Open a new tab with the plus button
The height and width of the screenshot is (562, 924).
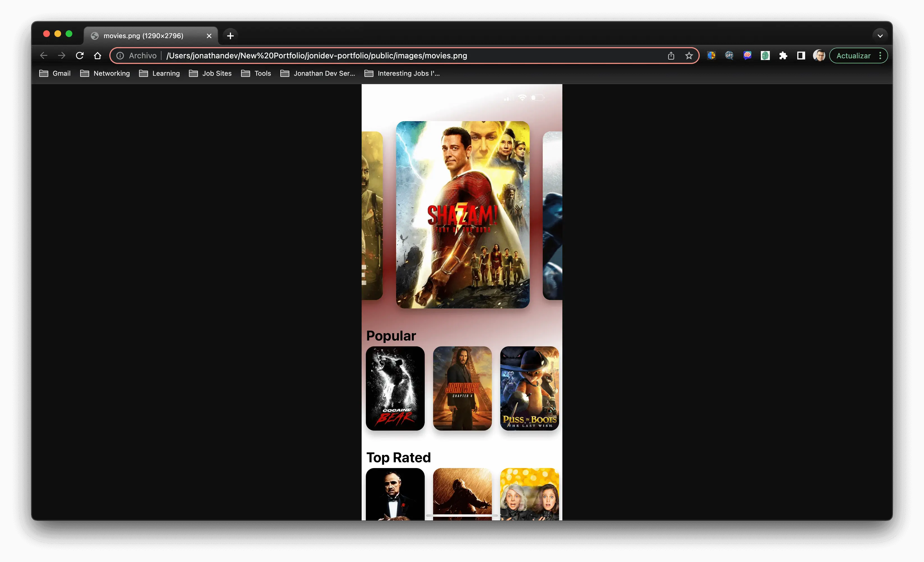click(x=230, y=36)
